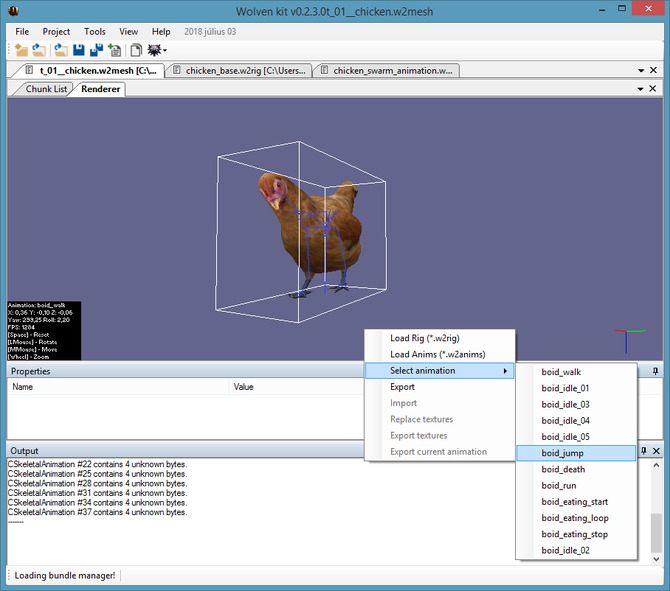The image size is (670, 591).
Task: Open the dropdown arrow beside the wolf icon
Action: (x=165, y=51)
